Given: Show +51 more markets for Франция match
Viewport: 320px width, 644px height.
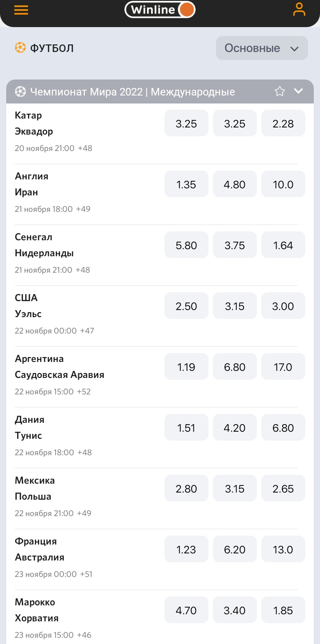Looking at the screenshot, I should point(86,574).
